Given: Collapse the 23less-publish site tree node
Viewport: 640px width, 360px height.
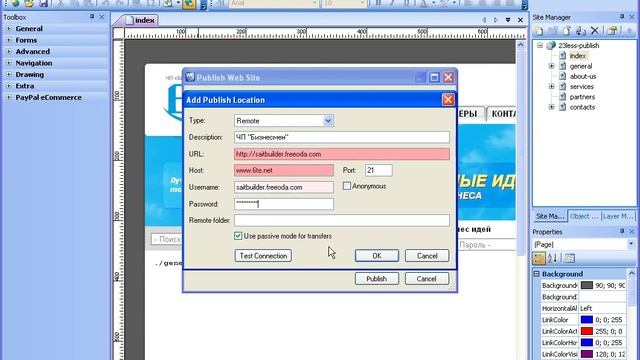Looking at the screenshot, I should pos(540,45).
